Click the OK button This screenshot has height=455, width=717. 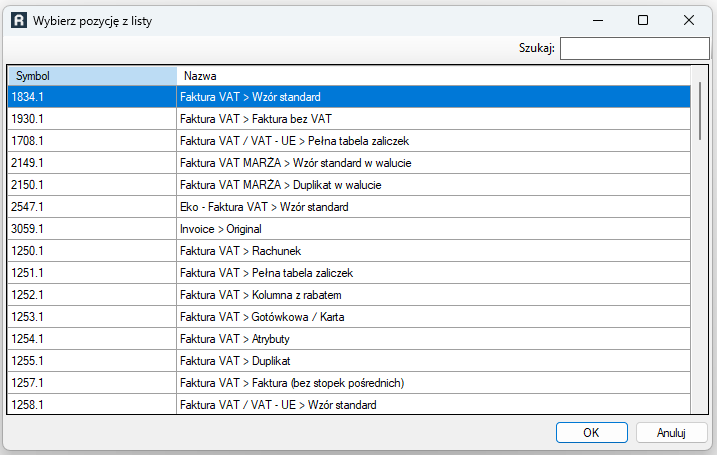pyautogui.click(x=591, y=433)
